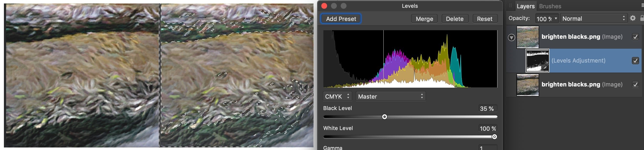Select bottom brighten blacks.png layer thumbnail
This screenshot has height=150, width=644.
click(x=528, y=85)
